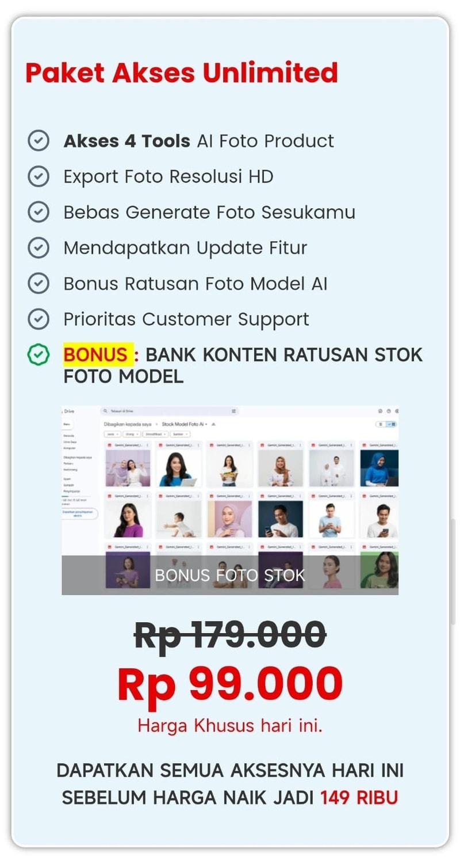Expand the Stock Model Foto Ai folder dropdown

point(206,424)
